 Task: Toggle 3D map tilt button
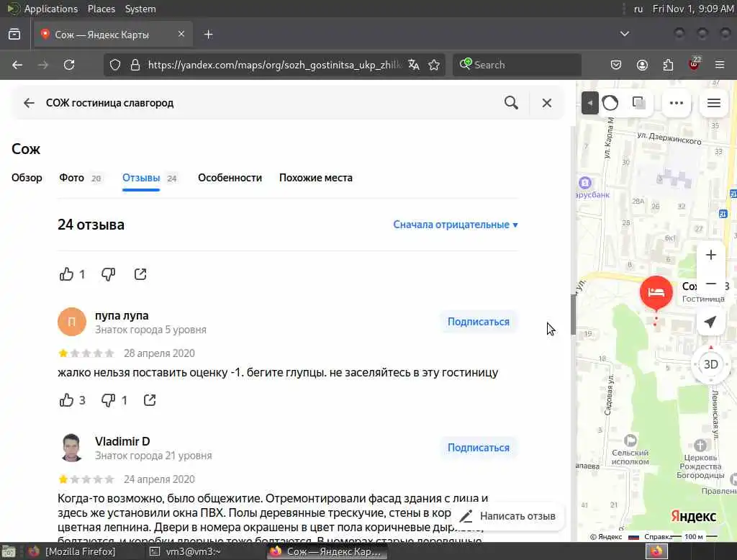[x=710, y=364]
